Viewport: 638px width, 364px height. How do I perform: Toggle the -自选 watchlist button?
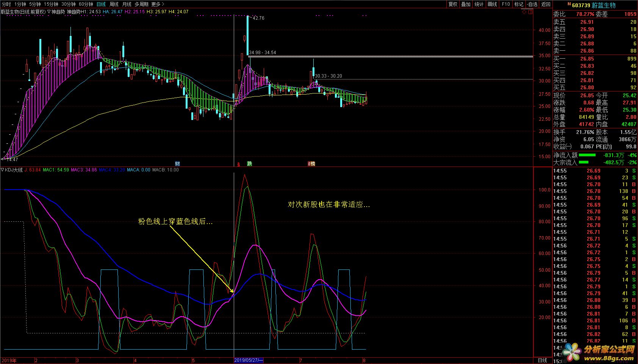[x=532, y=4]
